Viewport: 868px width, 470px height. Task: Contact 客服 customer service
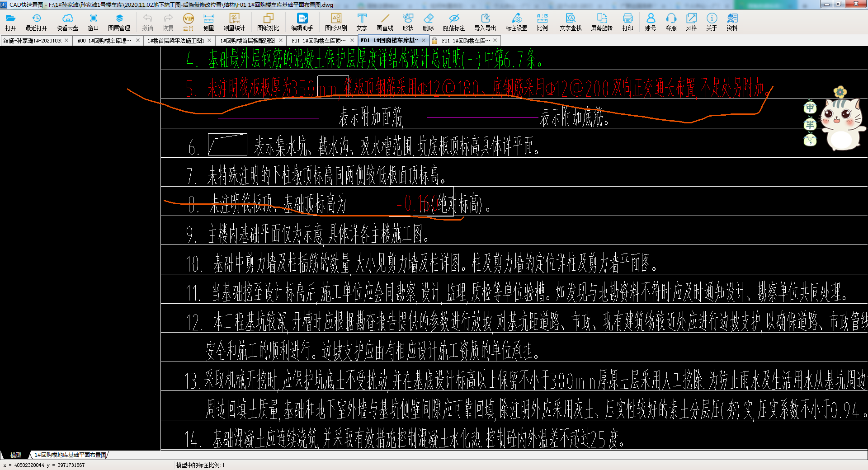coord(671,22)
